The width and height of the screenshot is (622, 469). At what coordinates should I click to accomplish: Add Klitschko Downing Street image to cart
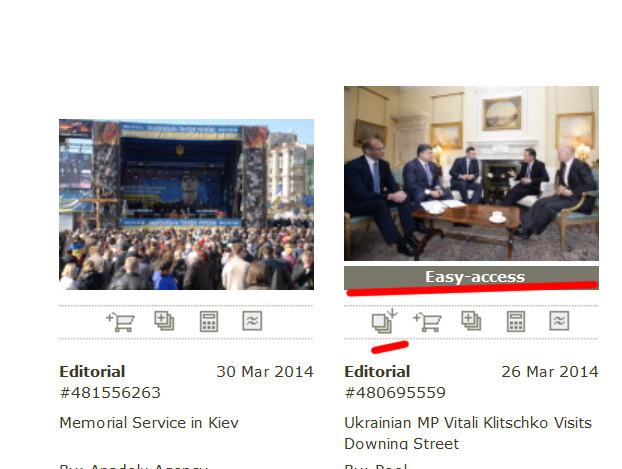(427, 322)
